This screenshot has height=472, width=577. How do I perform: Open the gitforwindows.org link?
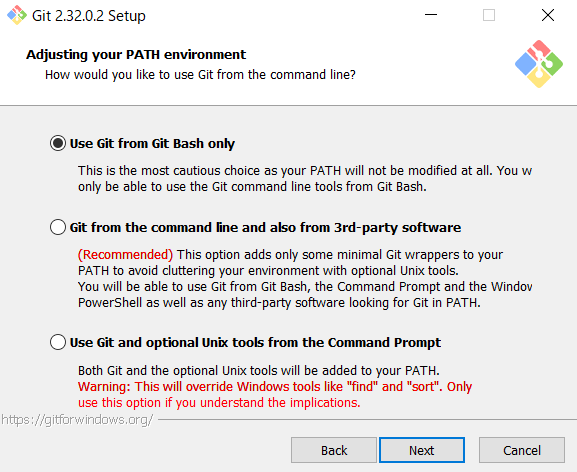tap(77, 420)
